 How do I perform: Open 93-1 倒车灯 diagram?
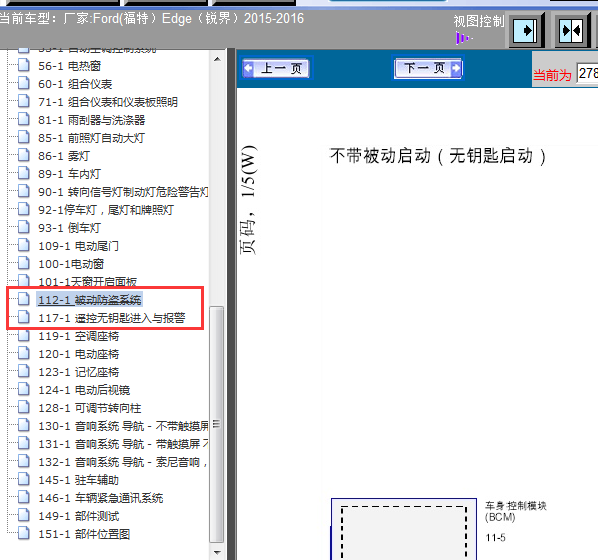69,228
